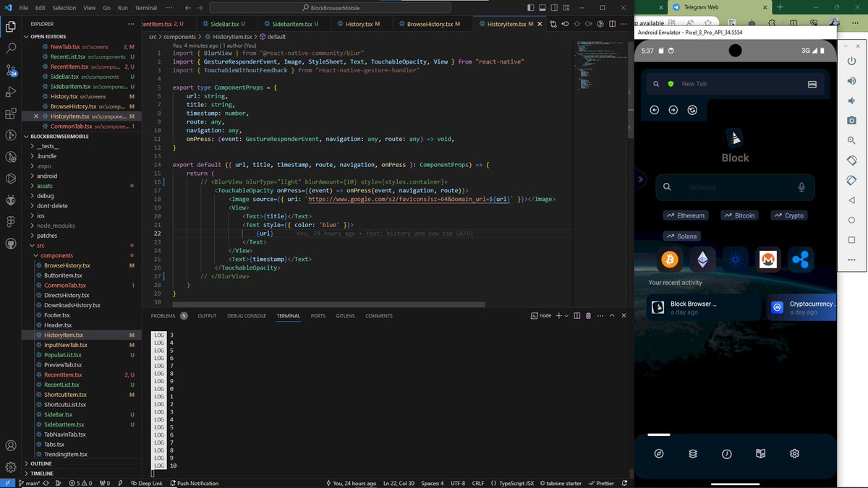Viewport: 868px width, 488px height.
Task: Close HistoryItem.tsx in Open Editors
Action: pos(37,116)
